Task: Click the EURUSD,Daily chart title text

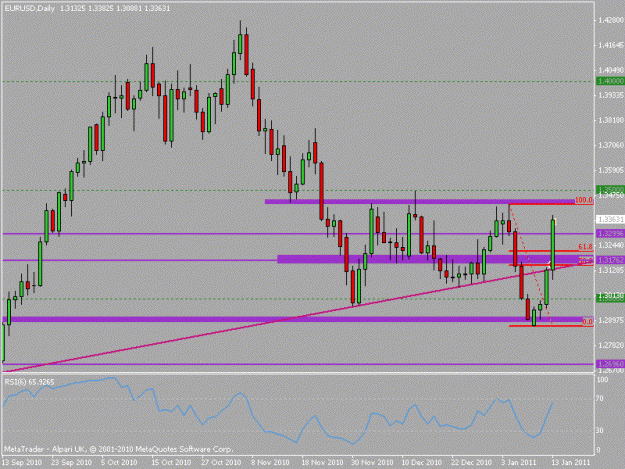Action: pos(29,8)
